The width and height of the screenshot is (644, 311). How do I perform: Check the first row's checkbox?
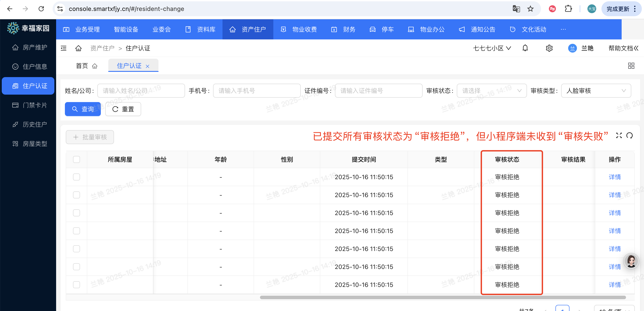tap(76, 177)
